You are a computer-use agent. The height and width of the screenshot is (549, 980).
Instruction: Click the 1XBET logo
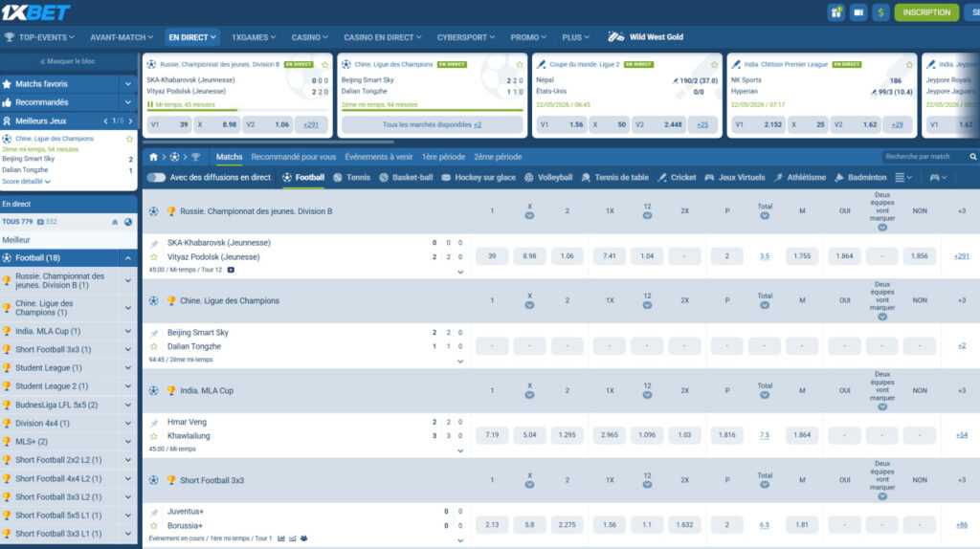pos(35,12)
